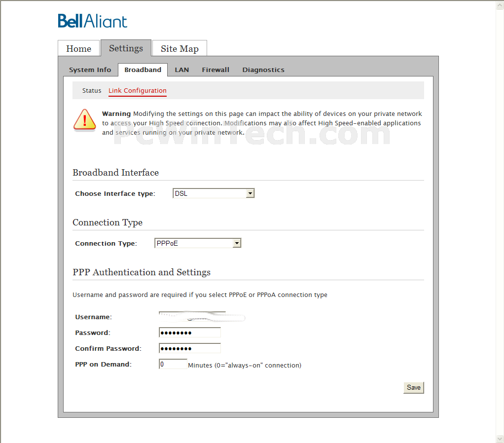Go to the Site Map tab
504x443 pixels.
click(180, 48)
